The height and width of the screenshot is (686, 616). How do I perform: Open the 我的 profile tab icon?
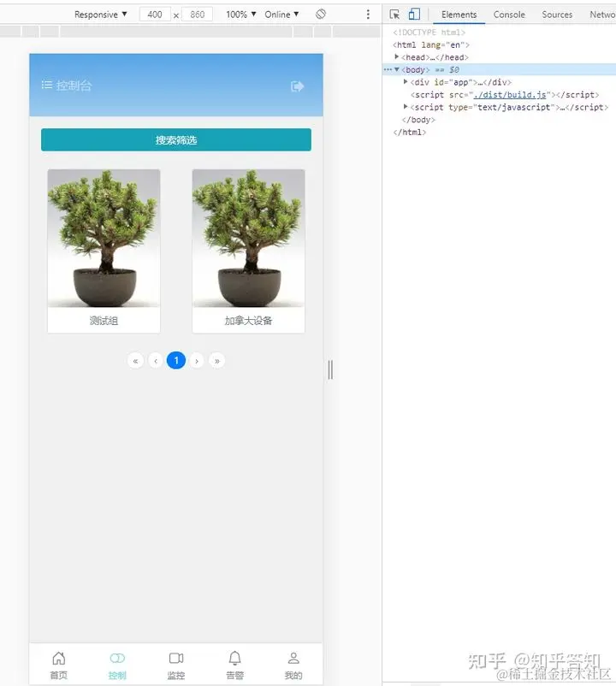coord(293,658)
